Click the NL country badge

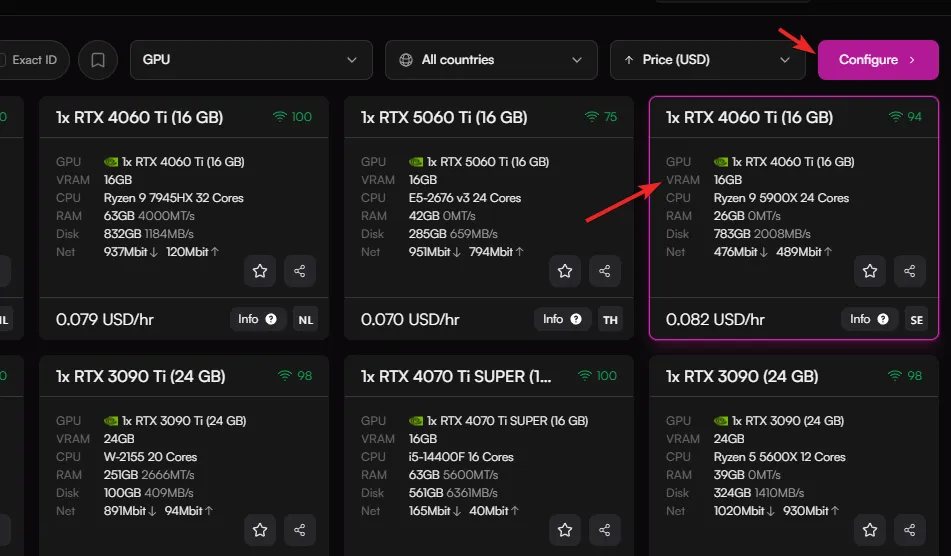[x=306, y=320]
